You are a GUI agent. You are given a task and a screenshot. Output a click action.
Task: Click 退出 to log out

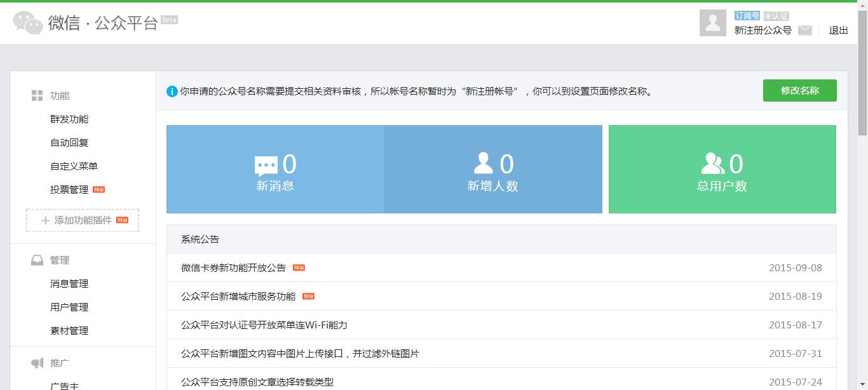(x=839, y=29)
